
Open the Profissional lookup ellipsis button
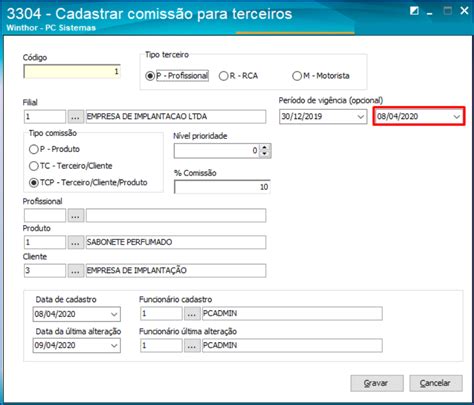[x=76, y=215]
